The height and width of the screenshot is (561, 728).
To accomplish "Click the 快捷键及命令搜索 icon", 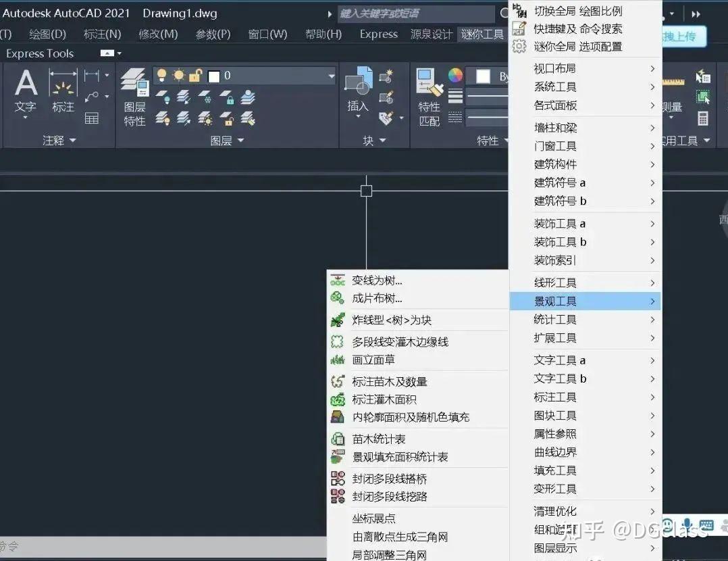I will click(x=519, y=28).
